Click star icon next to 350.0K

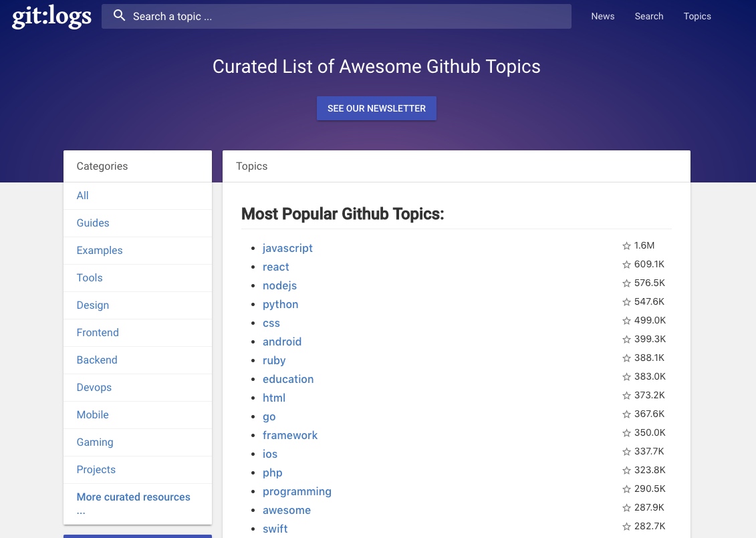coord(627,433)
